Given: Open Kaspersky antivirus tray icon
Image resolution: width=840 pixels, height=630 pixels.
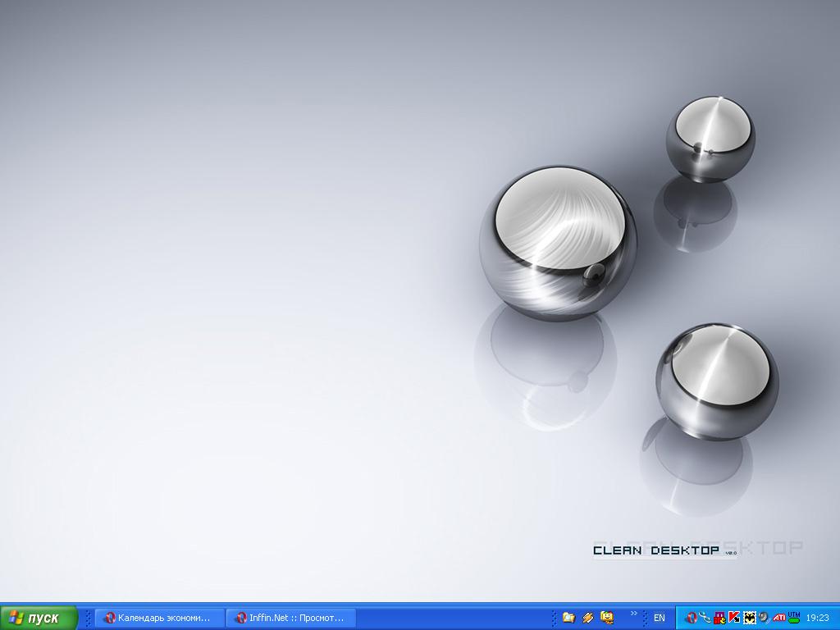Looking at the screenshot, I should [734, 618].
